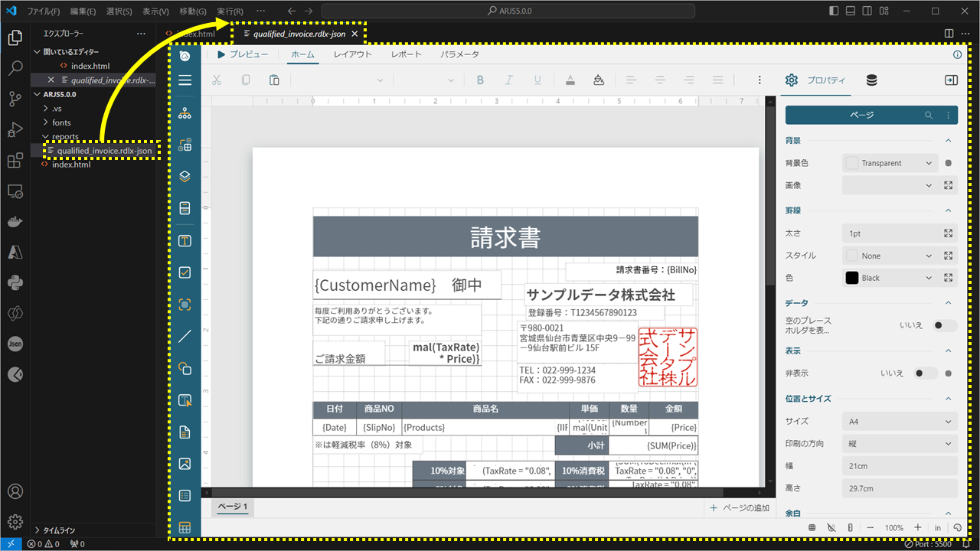Open the hamburger menu in the designer
Screen dimensions: 980x551
tap(185, 80)
